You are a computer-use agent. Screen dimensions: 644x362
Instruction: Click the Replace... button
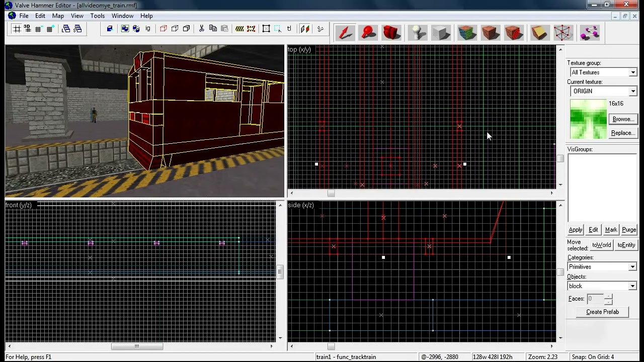[x=623, y=133]
